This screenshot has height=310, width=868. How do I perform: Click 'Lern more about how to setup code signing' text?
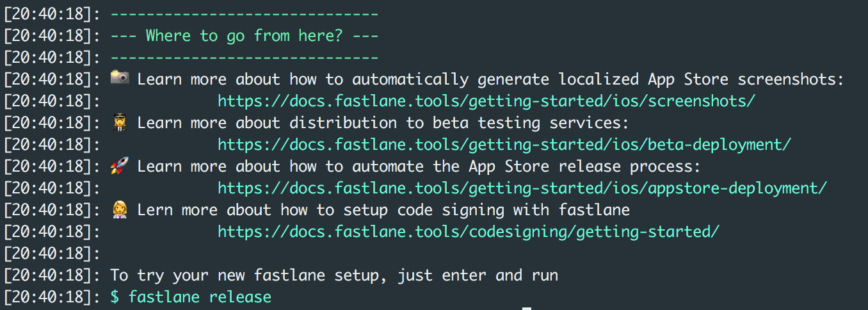(383, 210)
